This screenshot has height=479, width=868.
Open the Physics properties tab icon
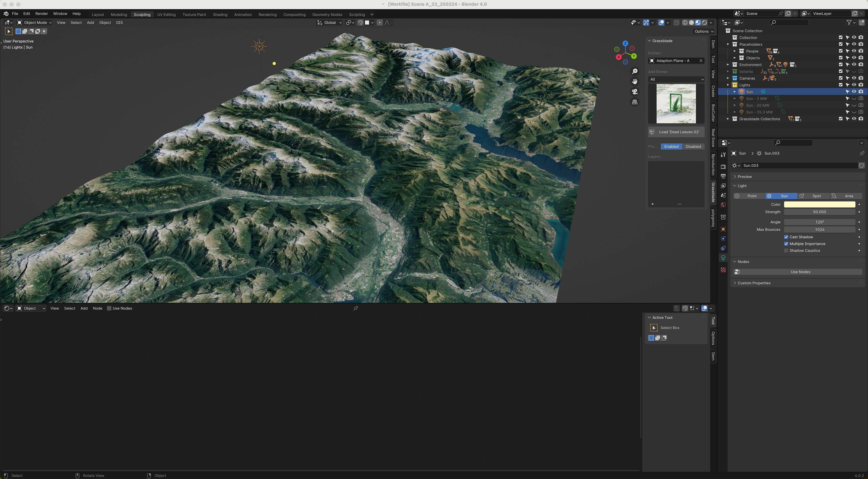click(x=723, y=239)
